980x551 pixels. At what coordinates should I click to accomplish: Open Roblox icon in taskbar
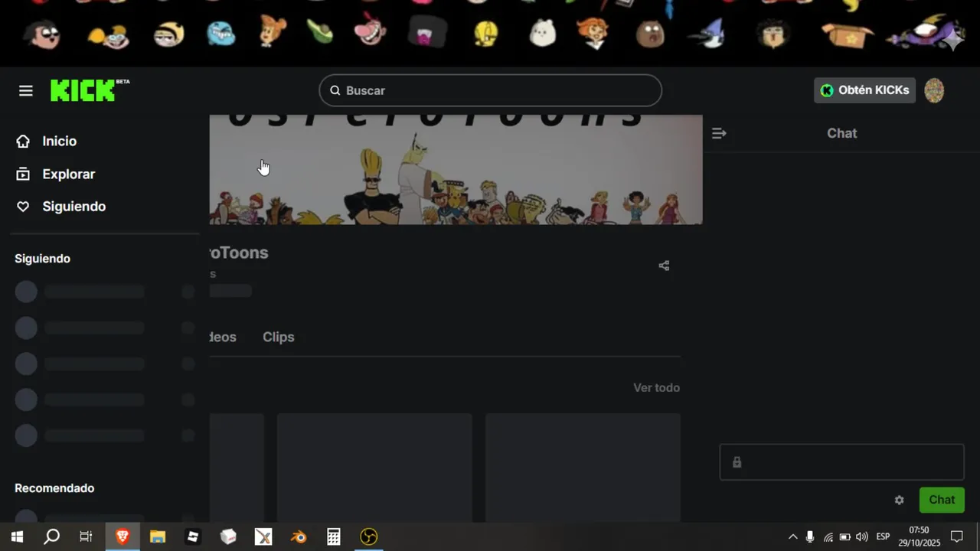(x=193, y=536)
